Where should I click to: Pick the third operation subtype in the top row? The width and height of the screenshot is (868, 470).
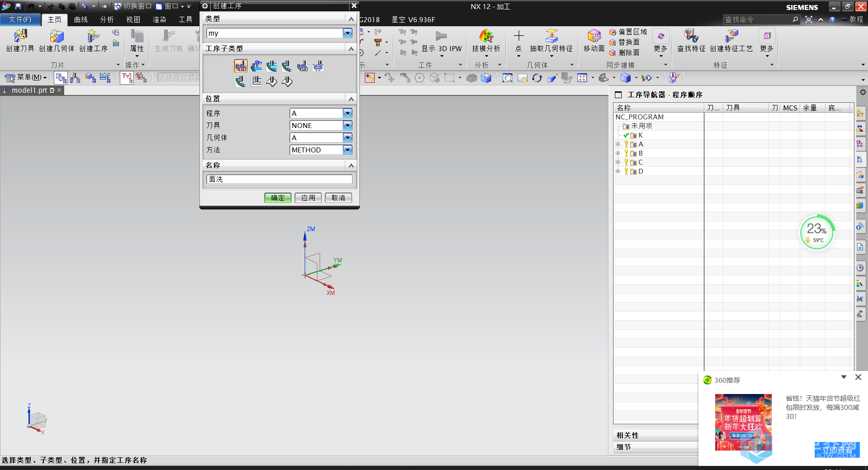click(272, 66)
